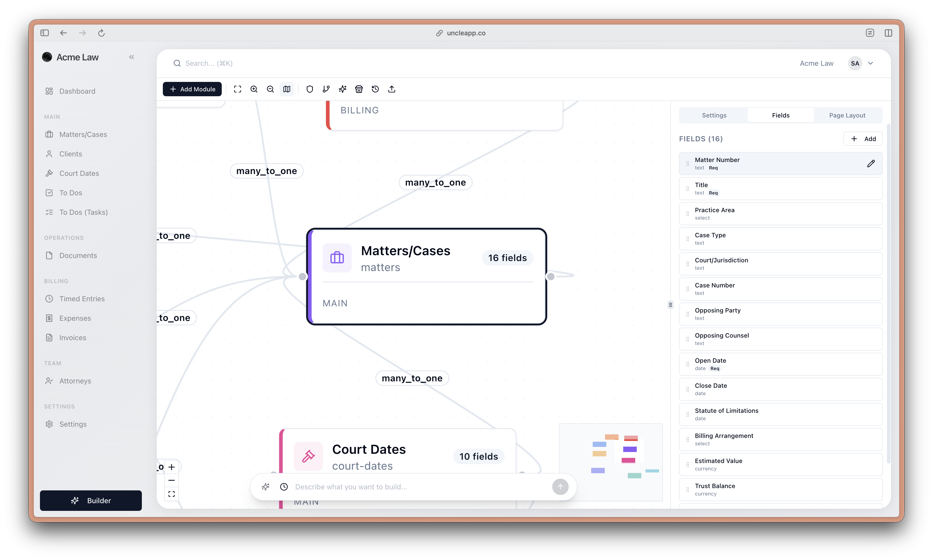
Task: Toggle the Builder mode button
Action: pos(91,500)
